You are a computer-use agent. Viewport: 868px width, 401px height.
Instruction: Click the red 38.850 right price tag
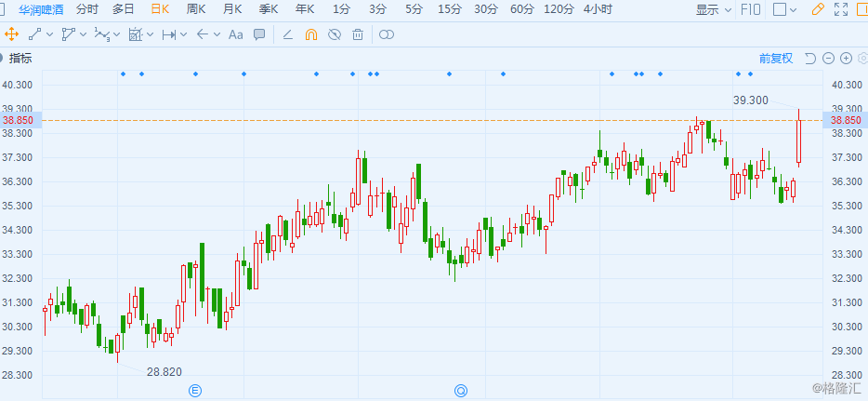(x=846, y=120)
